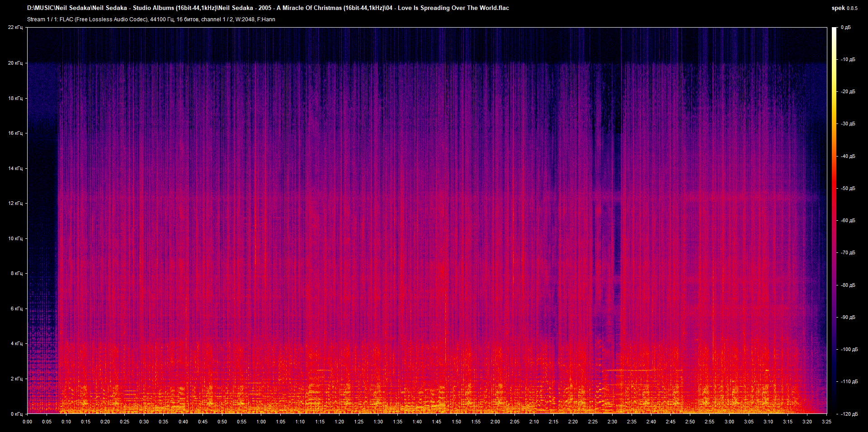Click the 0:00 time axis label
Viewport: 868px width, 432px height.
point(28,422)
